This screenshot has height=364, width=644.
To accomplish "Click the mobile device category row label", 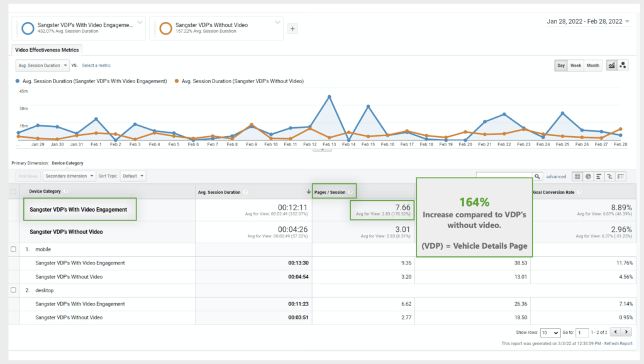I will tap(43, 249).
